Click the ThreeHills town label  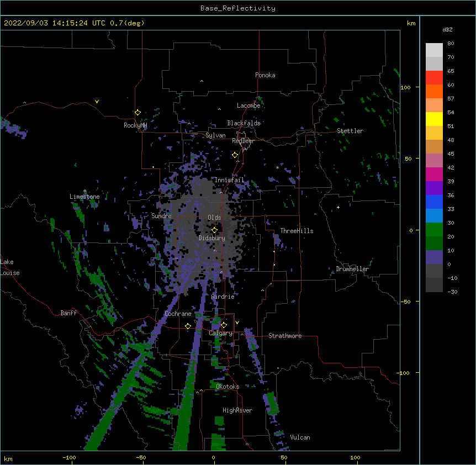297,231
